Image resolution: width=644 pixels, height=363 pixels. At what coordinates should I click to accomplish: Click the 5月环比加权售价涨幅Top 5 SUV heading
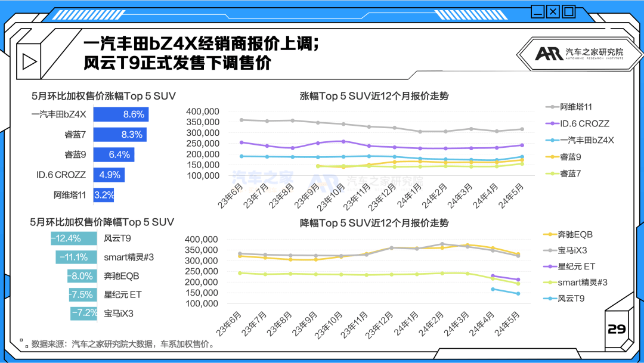pyautogui.click(x=104, y=96)
